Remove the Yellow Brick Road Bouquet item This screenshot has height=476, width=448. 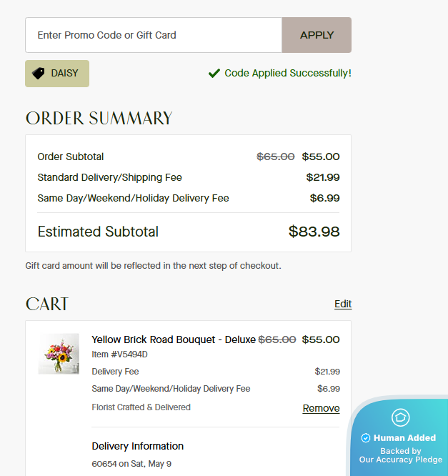[321, 408]
